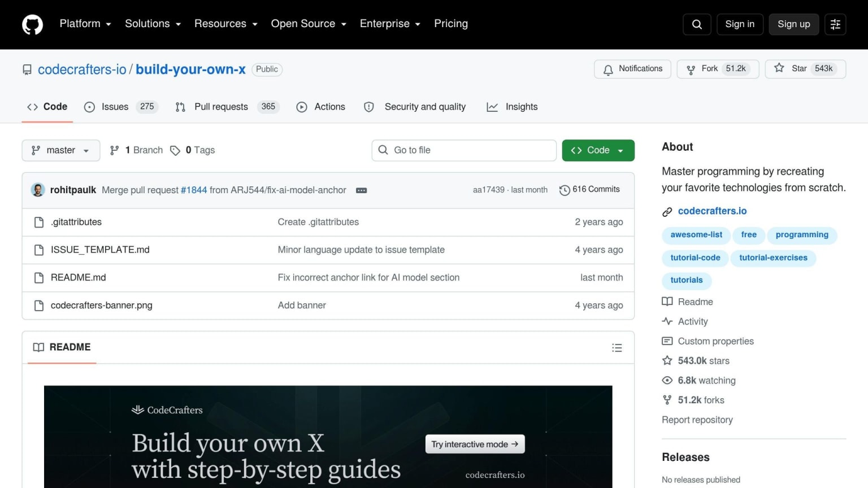Select the tutorial-code topic tag

(x=695, y=258)
